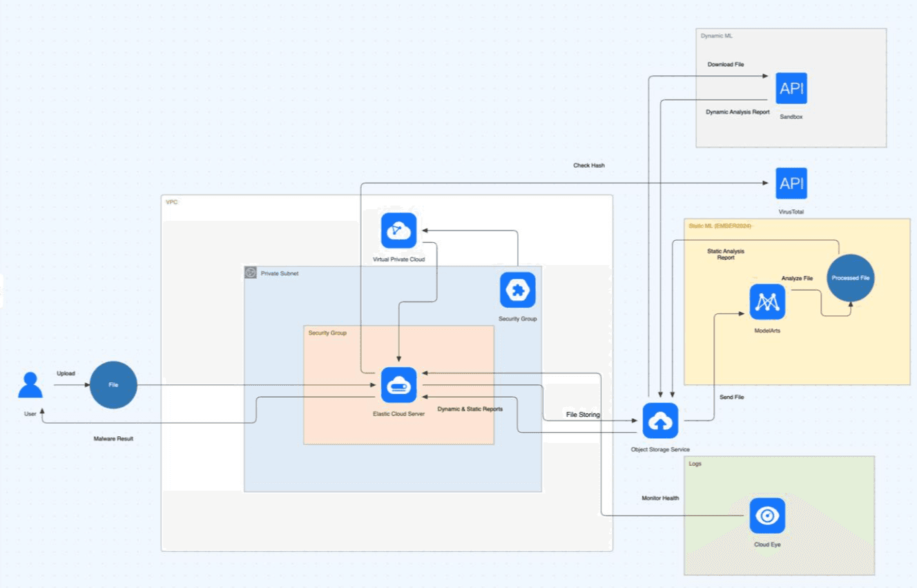Select the User person icon
The image size is (917, 588).
30,385
